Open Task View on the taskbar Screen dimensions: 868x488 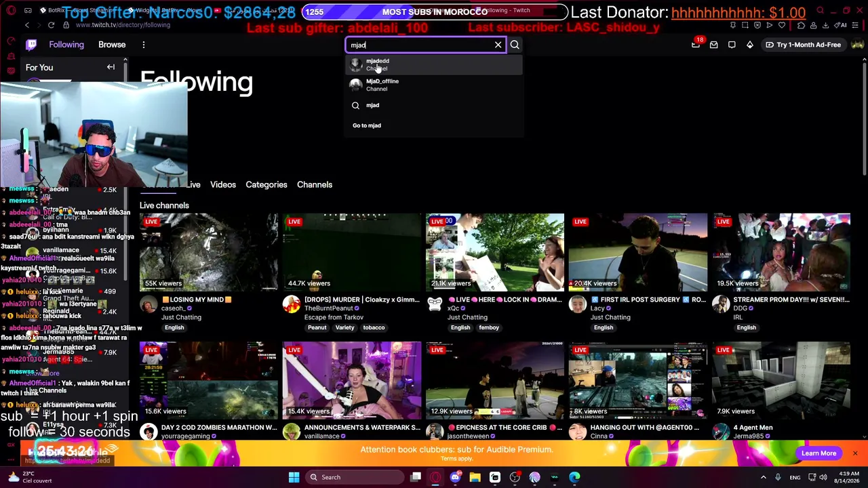(416, 477)
